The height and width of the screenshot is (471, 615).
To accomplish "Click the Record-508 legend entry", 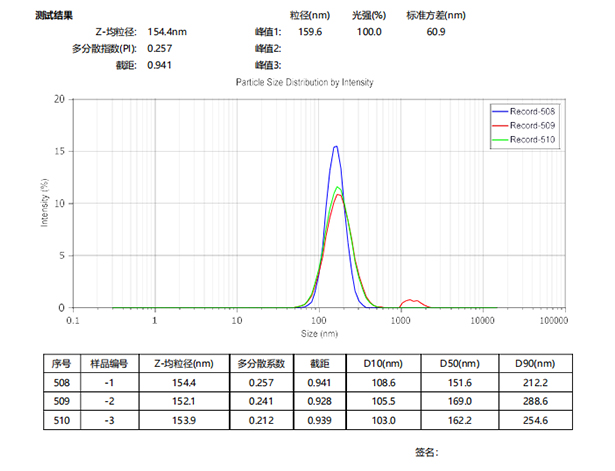I will tap(531, 111).
